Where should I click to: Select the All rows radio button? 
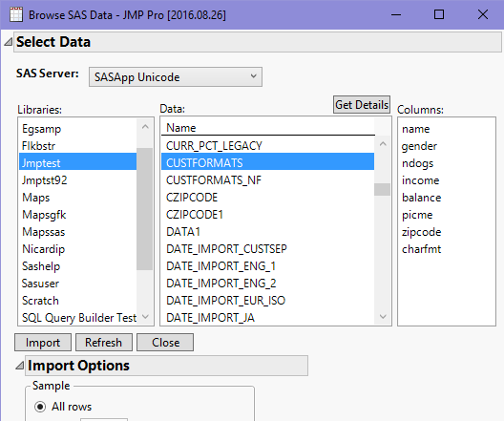point(40,407)
